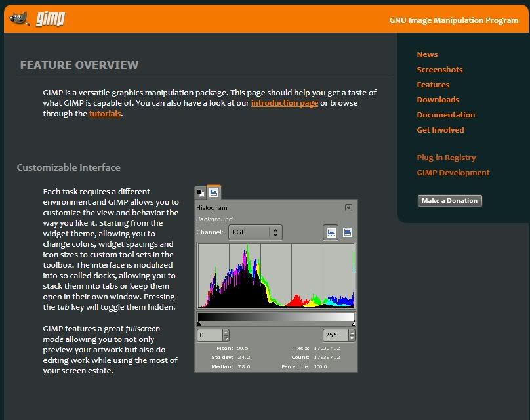Open the tutorials link
Image resolution: width=530 pixels, height=420 pixels.
[x=105, y=114]
